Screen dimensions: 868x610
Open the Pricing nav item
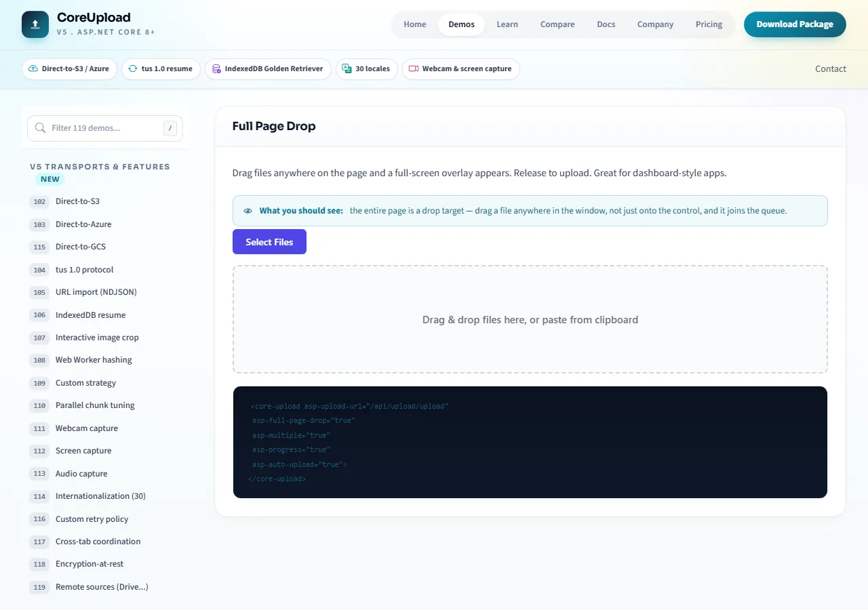pyautogui.click(x=709, y=24)
